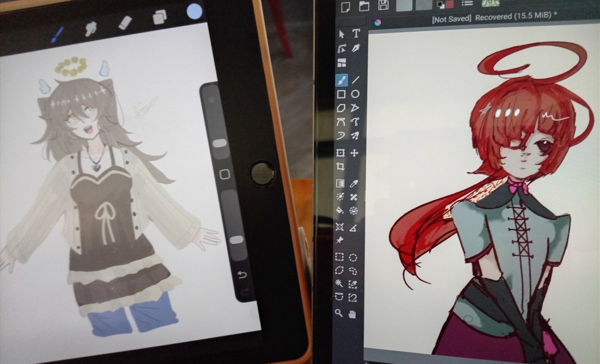Select the Polygonal selection tool
This screenshot has width=600, height=364.
(x=339, y=270)
